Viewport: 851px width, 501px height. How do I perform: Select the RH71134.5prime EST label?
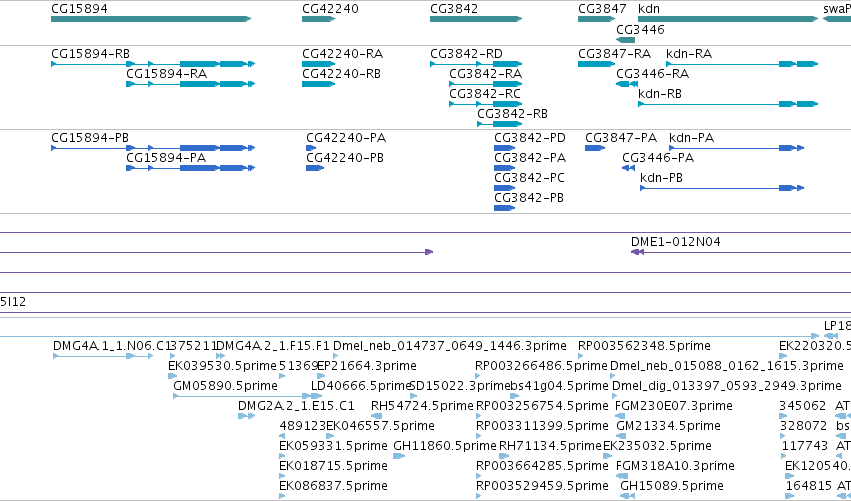tap(550, 446)
